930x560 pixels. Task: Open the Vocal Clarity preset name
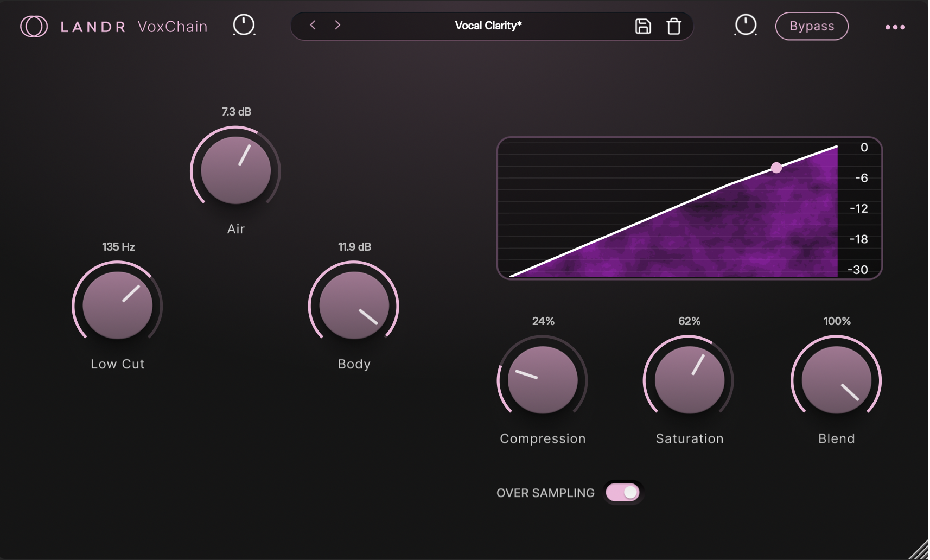(x=488, y=26)
